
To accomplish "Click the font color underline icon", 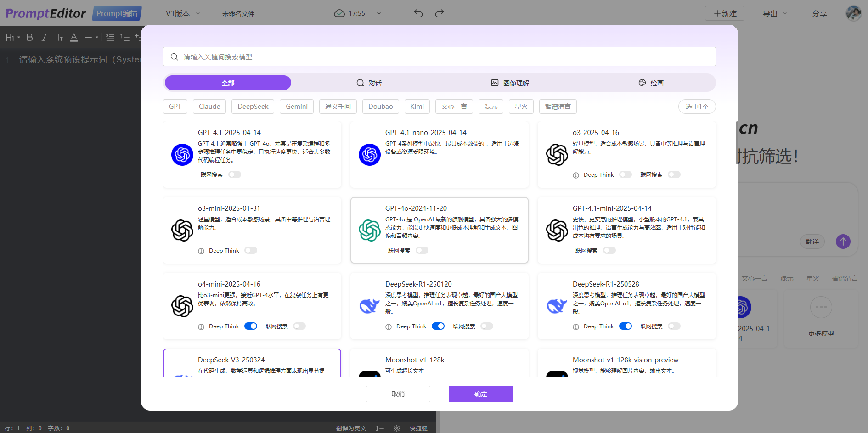I will click(74, 38).
